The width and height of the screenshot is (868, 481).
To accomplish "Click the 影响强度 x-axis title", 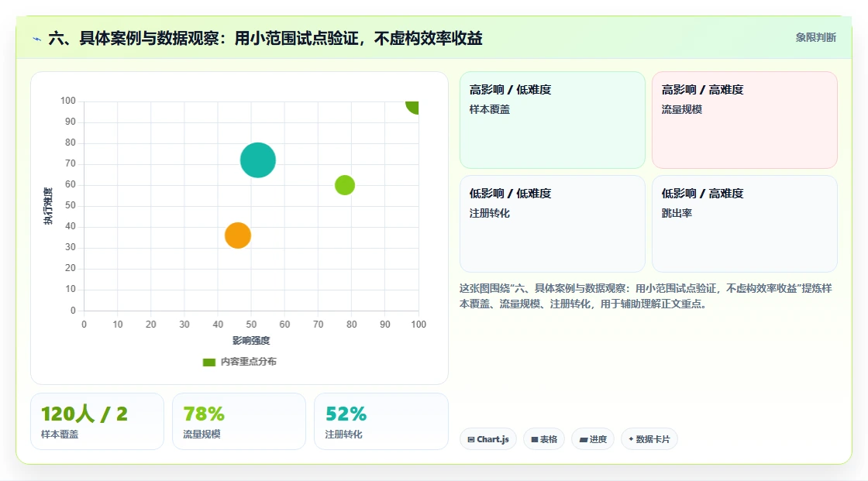I will (x=251, y=340).
